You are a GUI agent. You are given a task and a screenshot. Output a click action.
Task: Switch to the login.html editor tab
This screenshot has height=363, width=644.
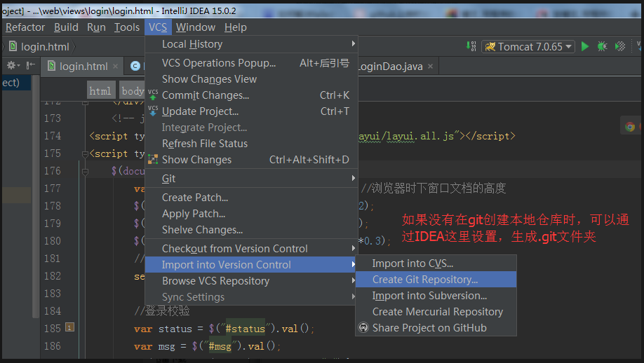click(83, 67)
